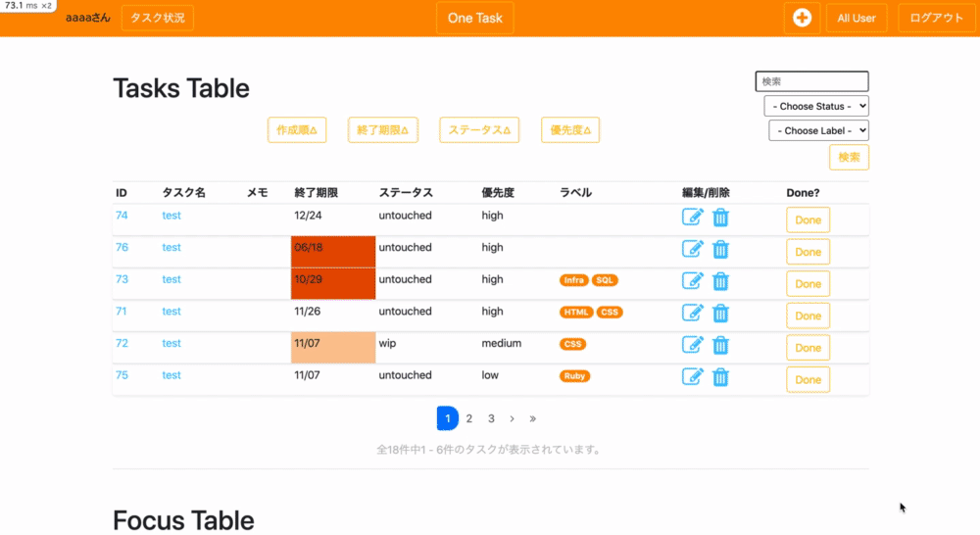This screenshot has width=980, height=535.
Task: Open task ID 75 link
Action: coord(122,374)
